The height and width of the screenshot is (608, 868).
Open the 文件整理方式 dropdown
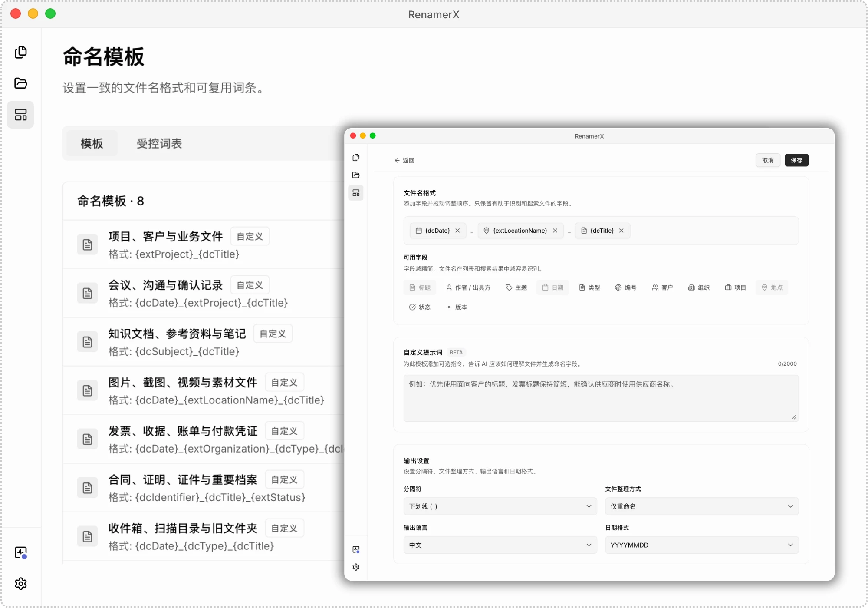702,506
